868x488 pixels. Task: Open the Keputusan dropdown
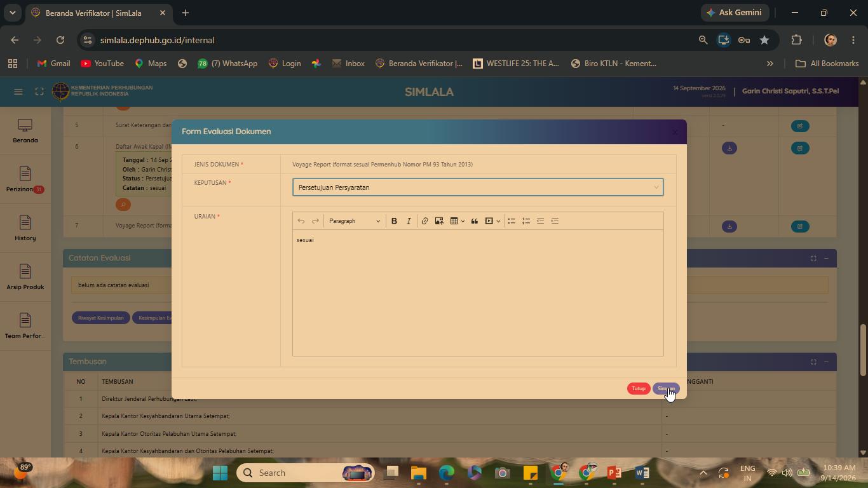478,187
